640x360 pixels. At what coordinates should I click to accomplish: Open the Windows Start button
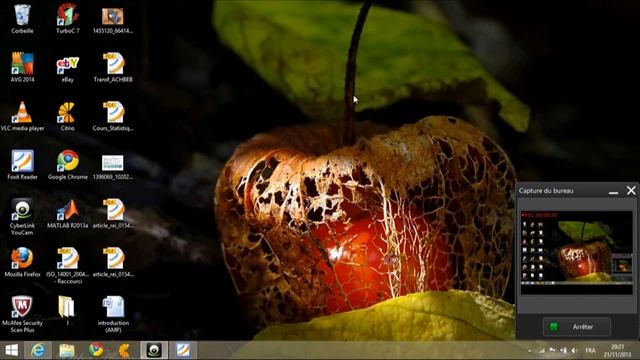point(11,350)
